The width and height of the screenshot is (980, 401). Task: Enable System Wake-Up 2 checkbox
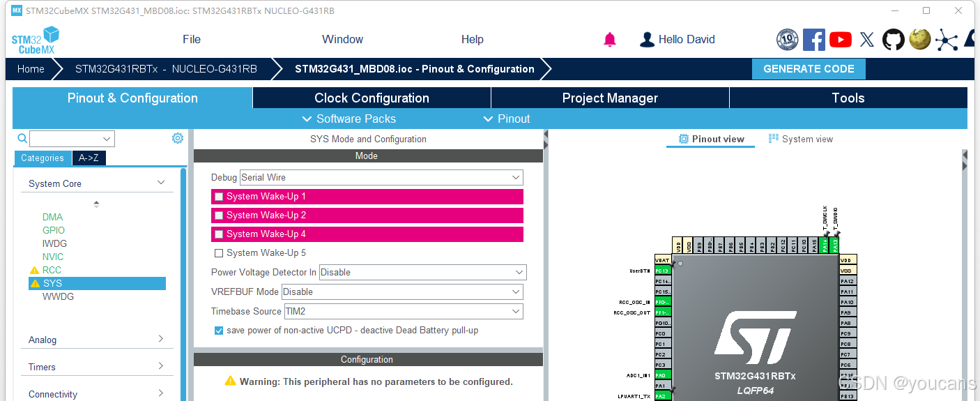(x=219, y=215)
